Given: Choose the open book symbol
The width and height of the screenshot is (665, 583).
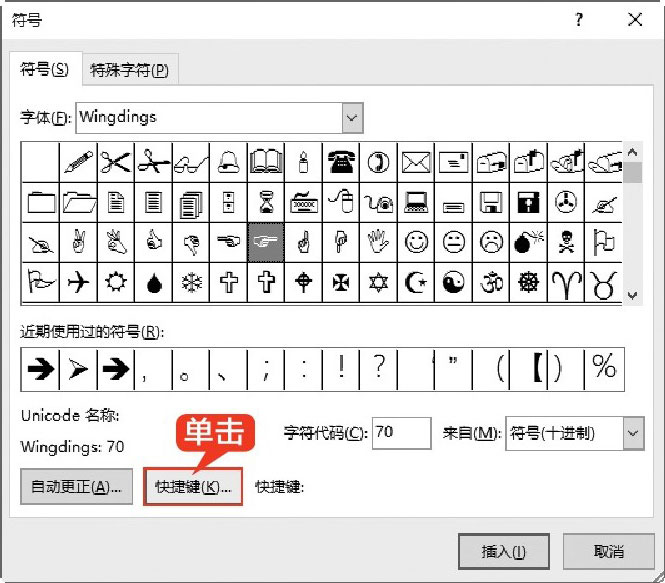Looking at the screenshot, I should pyautogui.click(x=266, y=162).
